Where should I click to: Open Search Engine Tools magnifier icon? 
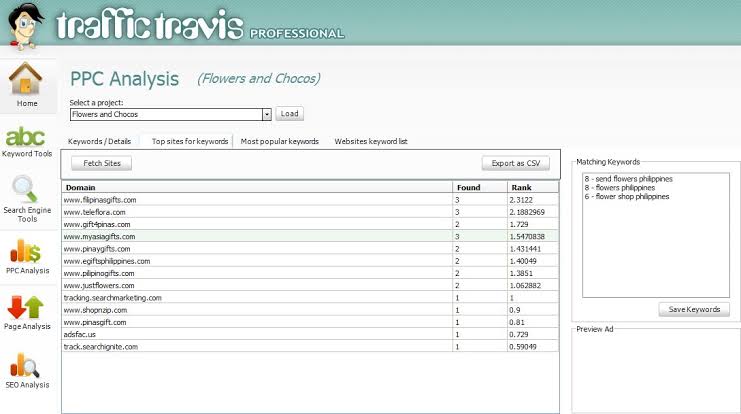(x=25, y=189)
